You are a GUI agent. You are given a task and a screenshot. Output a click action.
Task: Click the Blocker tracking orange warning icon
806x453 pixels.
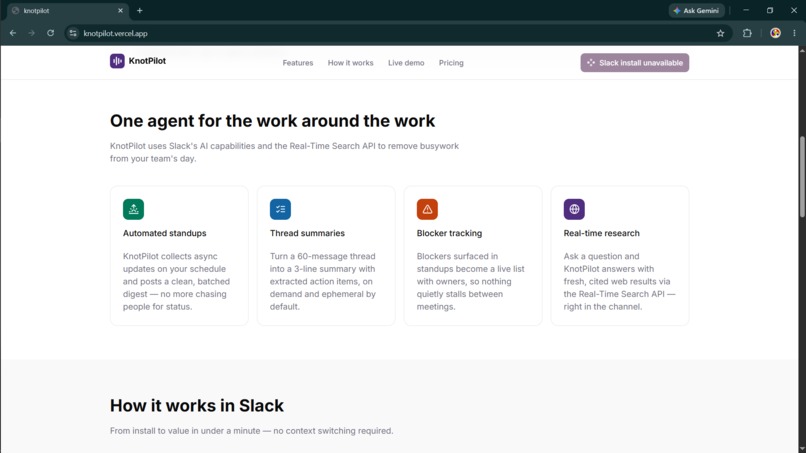pos(427,209)
